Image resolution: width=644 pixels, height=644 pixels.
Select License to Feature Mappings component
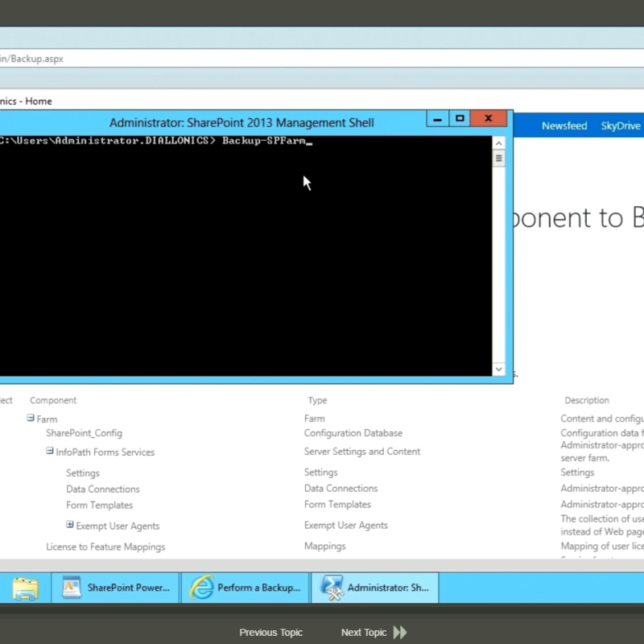(105, 547)
